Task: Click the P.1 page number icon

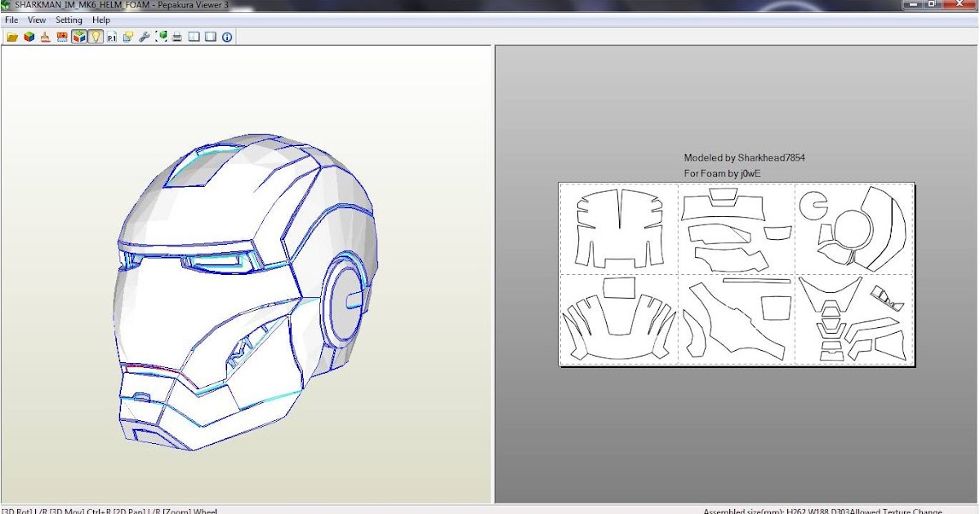Action: tap(112, 37)
